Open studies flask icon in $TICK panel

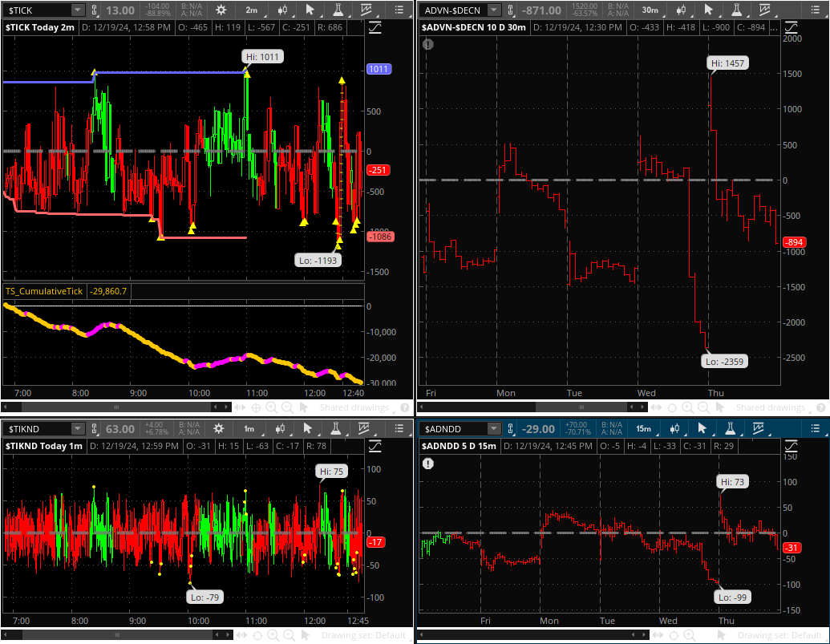[x=338, y=10]
